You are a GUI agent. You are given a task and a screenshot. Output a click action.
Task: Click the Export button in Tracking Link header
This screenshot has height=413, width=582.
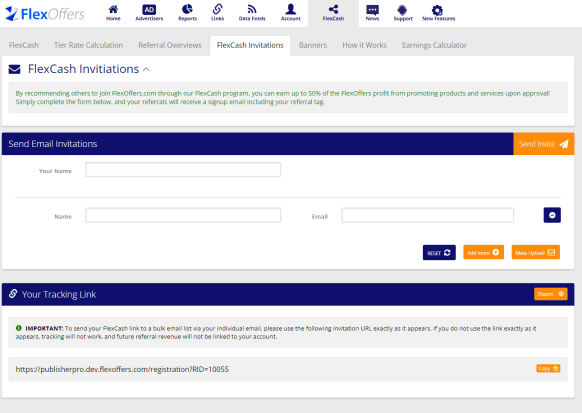pos(551,294)
